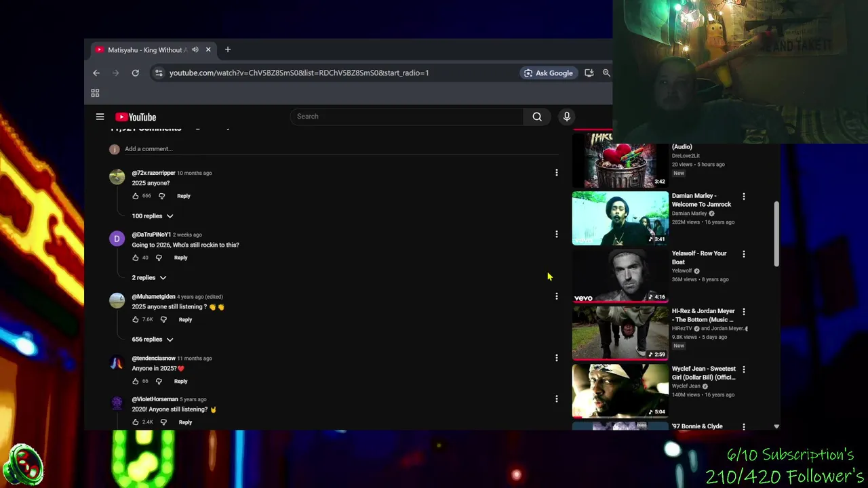The height and width of the screenshot is (488, 868).
Task: Open options menu for Muhametgiden comment
Action: [557, 296]
